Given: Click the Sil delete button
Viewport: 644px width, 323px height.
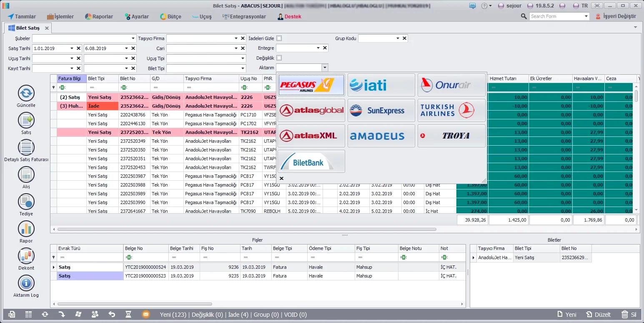Looking at the screenshot, I should coord(629,314).
